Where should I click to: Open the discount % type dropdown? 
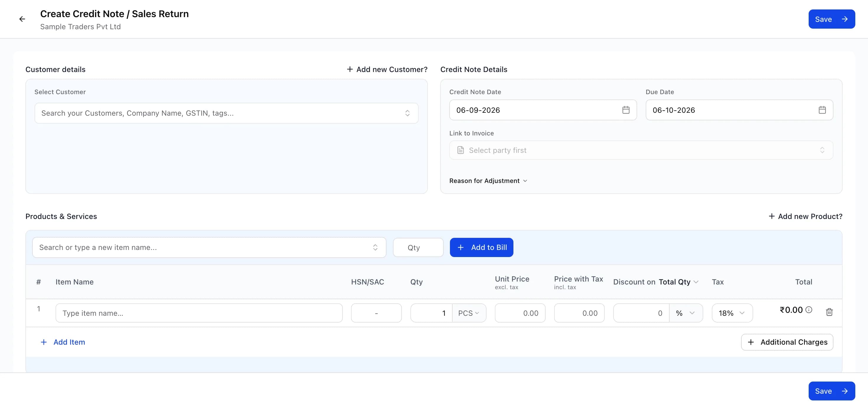(x=686, y=313)
